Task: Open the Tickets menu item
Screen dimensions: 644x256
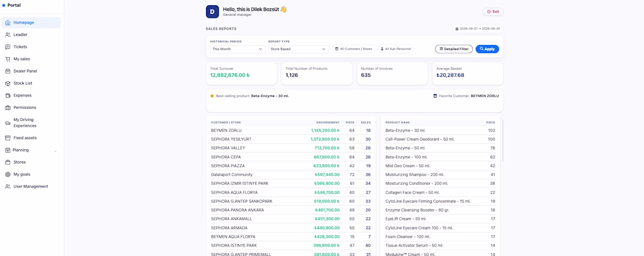Action: (x=31, y=47)
